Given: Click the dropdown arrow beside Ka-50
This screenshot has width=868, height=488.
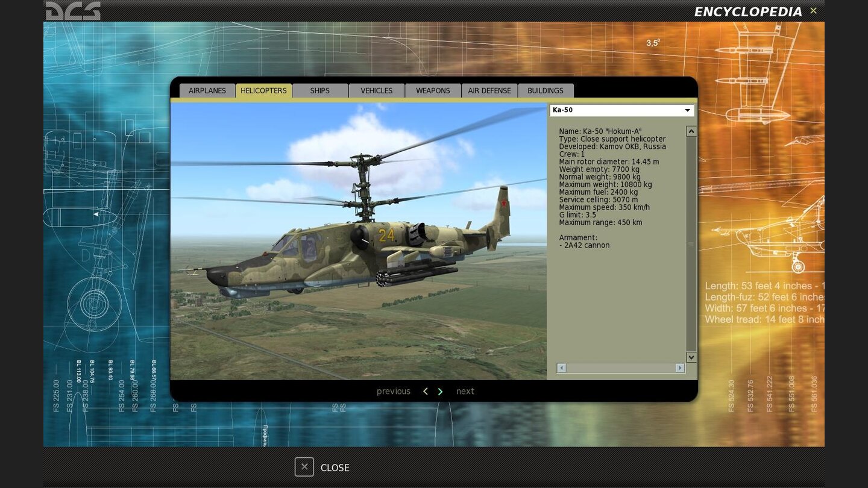Looking at the screenshot, I should (x=687, y=110).
